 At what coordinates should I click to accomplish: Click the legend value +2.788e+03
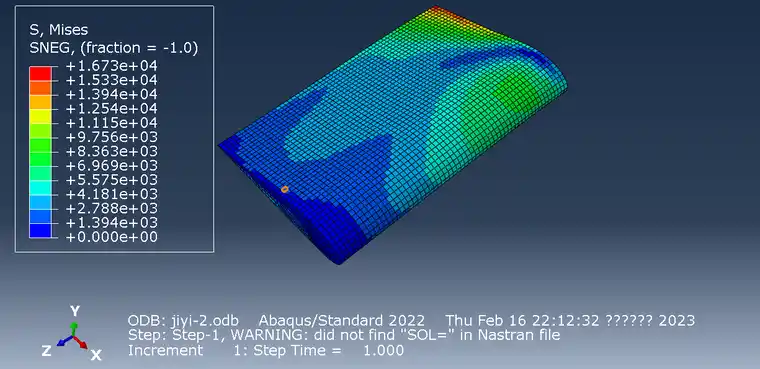pos(111,209)
